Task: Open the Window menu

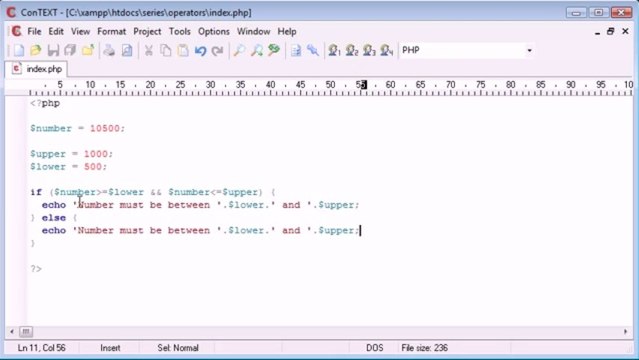Action: [x=253, y=31]
